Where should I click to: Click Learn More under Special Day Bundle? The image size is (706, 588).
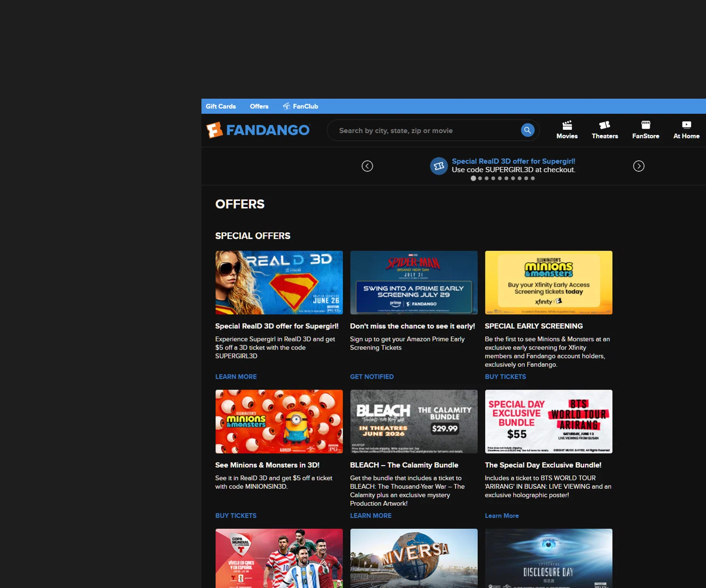[x=502, y=516]
